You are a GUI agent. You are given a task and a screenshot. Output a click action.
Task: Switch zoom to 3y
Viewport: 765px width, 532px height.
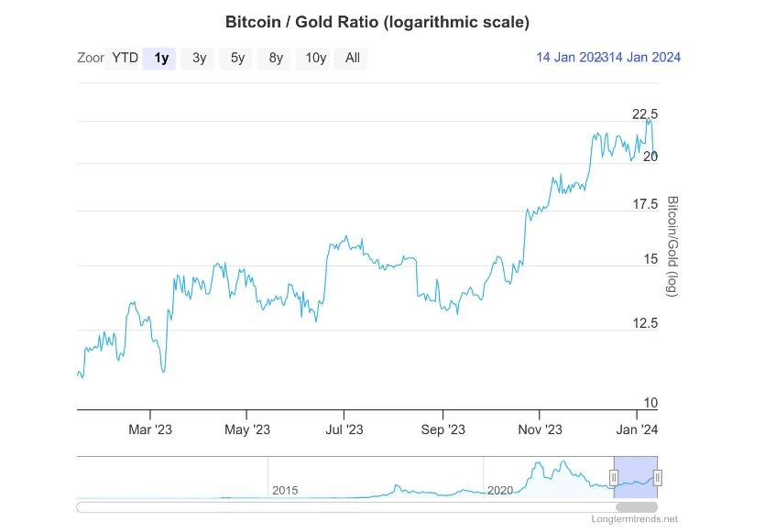tap(198, 58)
